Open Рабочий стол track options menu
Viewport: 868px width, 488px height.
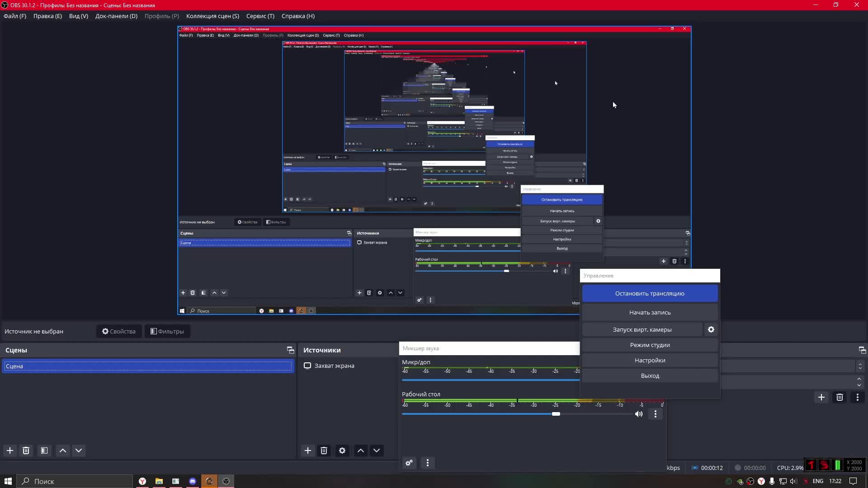(x=656, y=414)
